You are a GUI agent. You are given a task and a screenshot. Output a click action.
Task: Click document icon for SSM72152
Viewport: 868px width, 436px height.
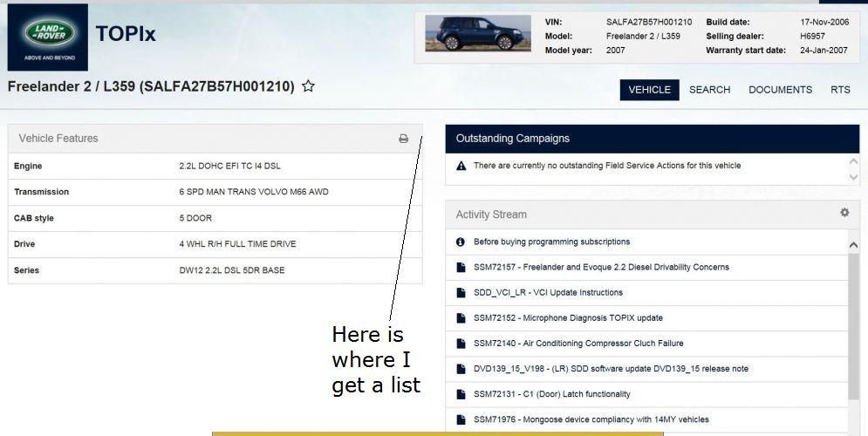[461, 318]
